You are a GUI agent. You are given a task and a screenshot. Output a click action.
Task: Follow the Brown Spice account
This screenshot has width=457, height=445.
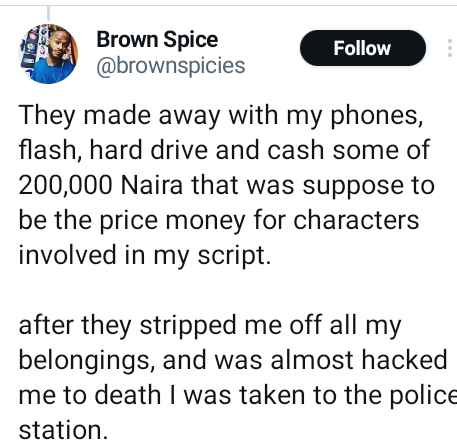(x=363, y=48)
